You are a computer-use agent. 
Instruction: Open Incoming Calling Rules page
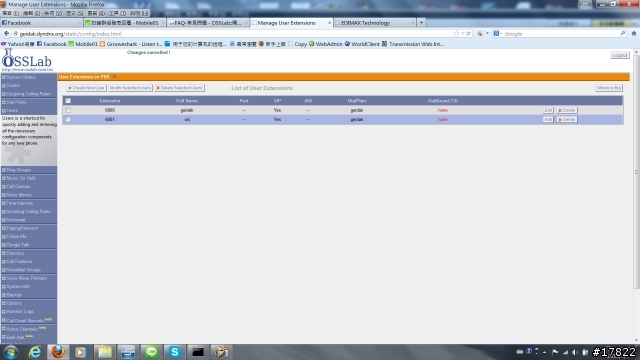tap(29, 211)
